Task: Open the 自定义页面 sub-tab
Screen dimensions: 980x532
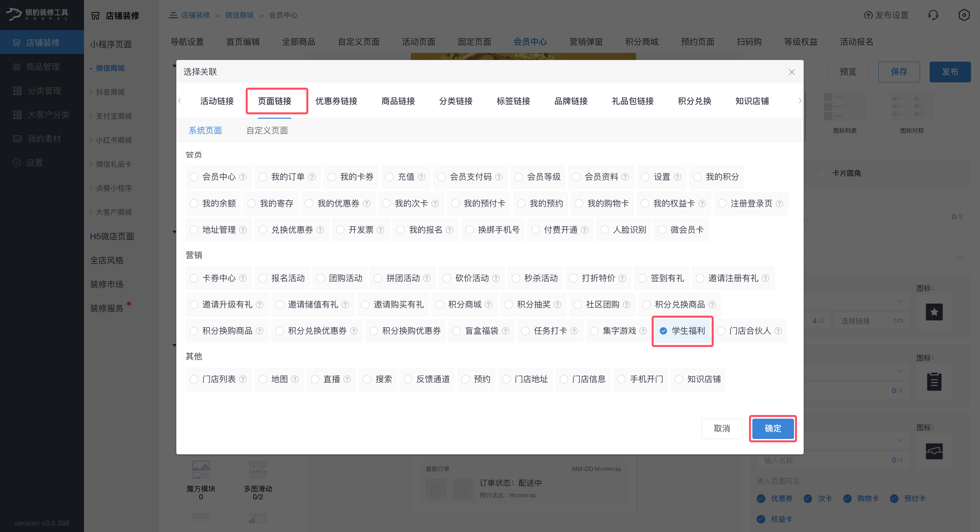Action: point(267,131)
